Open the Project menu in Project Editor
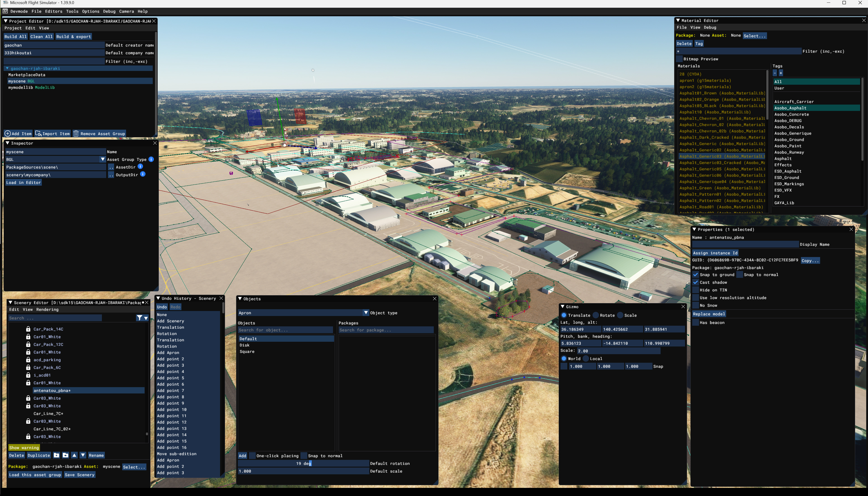868x496 pixels. coord(13,28)
